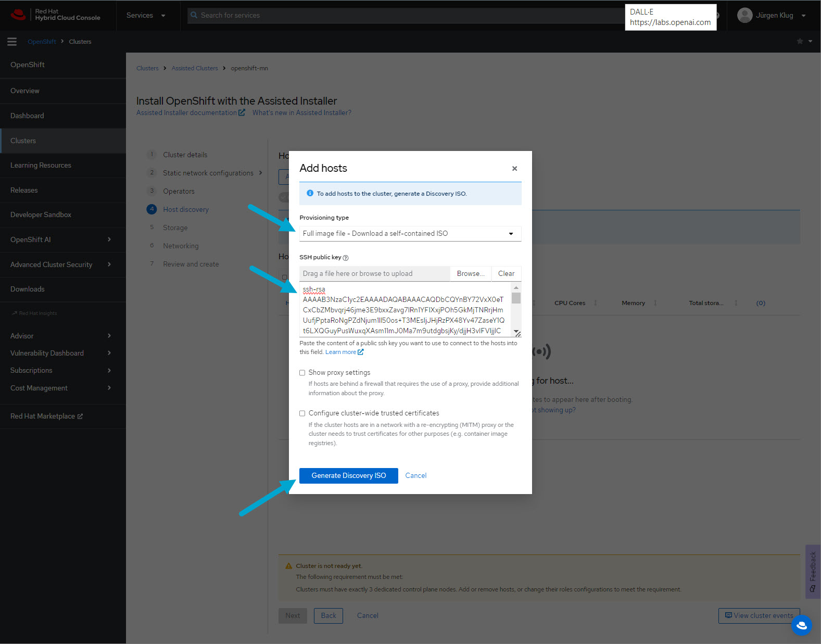Click the favorite star icon
Image resolution: width=821 pixels, height=644 pixels.
(x=800, y=41)
